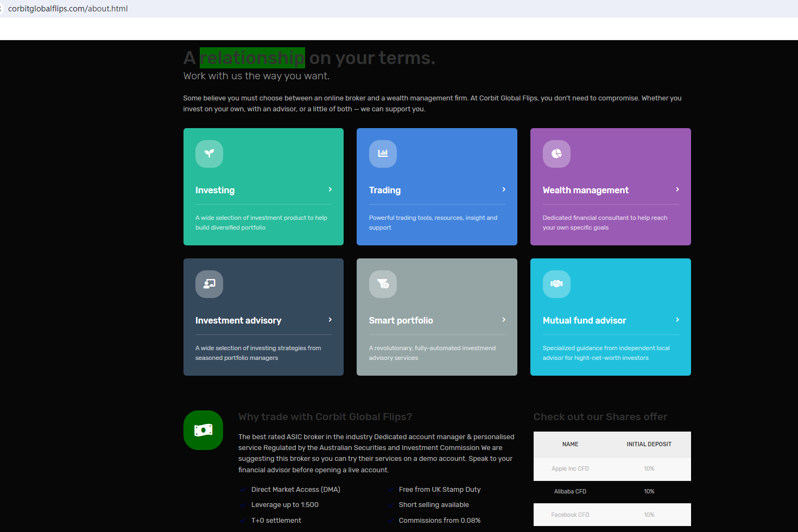
Task: Click 'Direct Market Access (DMA)' list item
Action: (x=296, y=490)
